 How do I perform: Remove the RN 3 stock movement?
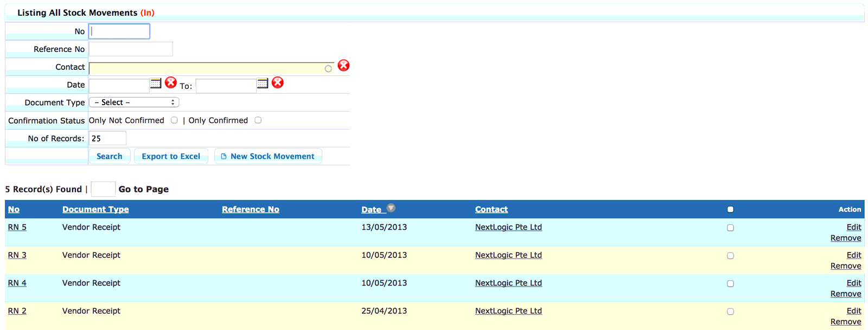(846, 266)
